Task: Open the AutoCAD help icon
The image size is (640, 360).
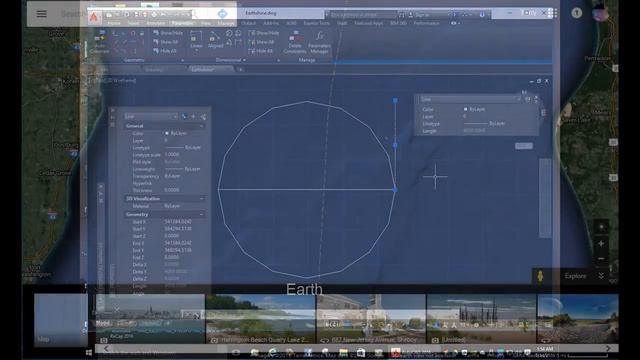Action: tap(482, 14)
